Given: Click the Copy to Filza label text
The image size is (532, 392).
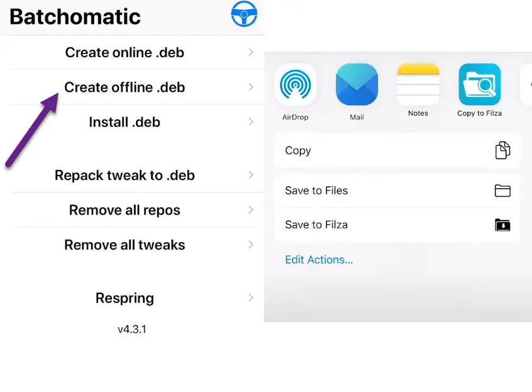Looking at the screenshot, I should [479, 113].
